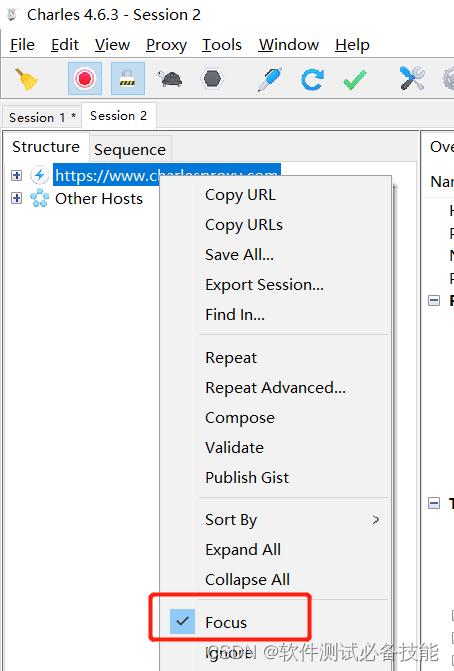Toggle the SSL Proxying padlock icon

(128, 79)
